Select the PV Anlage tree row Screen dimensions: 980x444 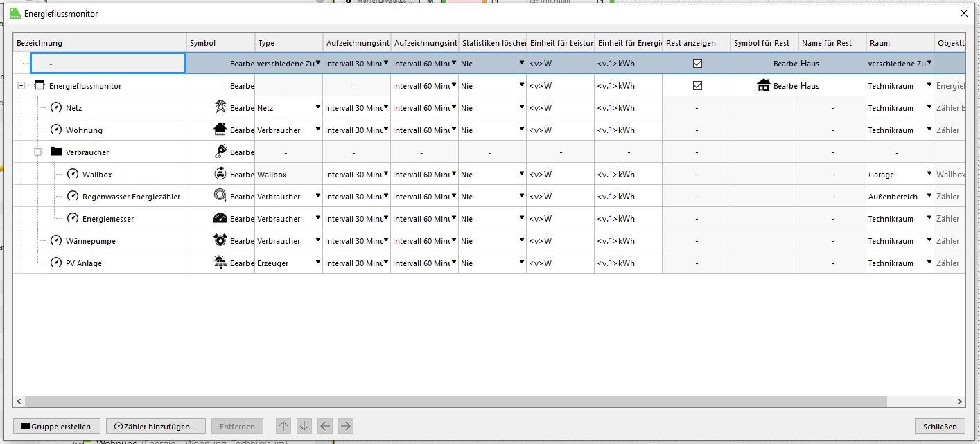click(x=83, y=263)
